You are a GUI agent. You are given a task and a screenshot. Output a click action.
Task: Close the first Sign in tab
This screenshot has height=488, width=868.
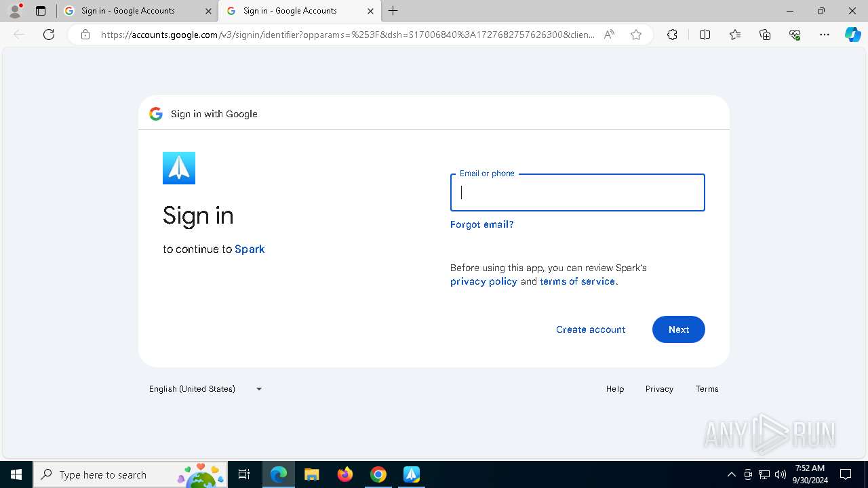point(208,11)
